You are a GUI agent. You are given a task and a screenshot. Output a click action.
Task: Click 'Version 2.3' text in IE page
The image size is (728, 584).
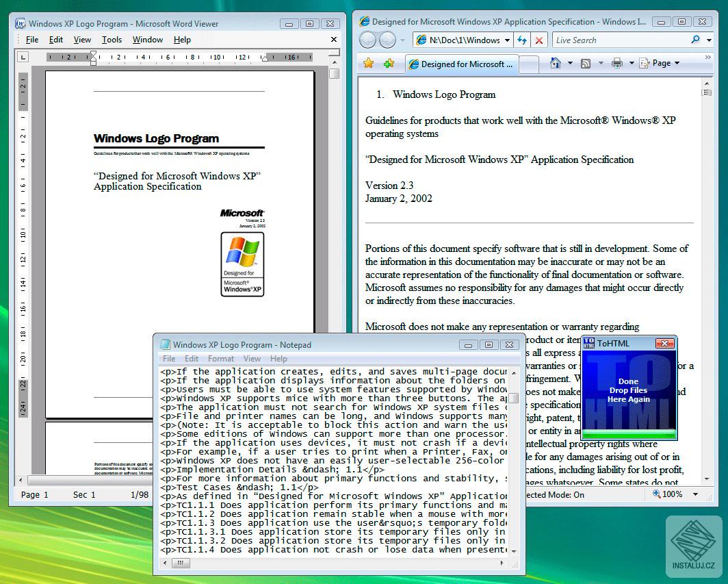(389, 186)
